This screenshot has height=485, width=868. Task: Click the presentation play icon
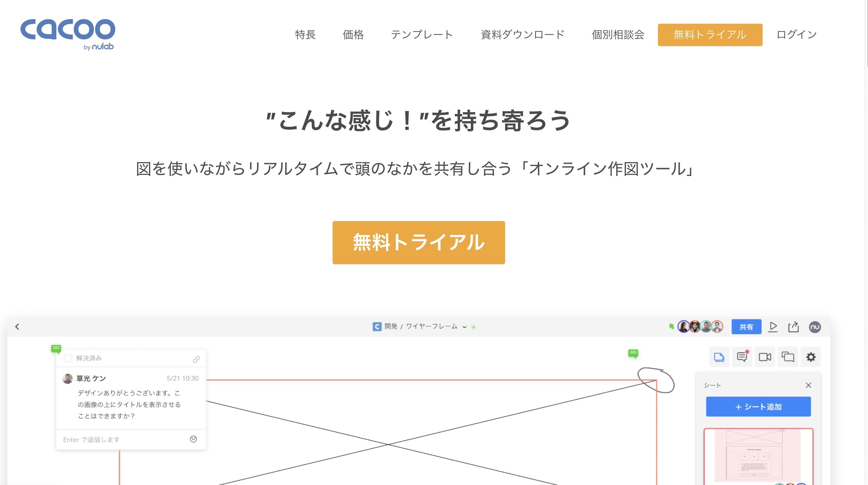773,327
